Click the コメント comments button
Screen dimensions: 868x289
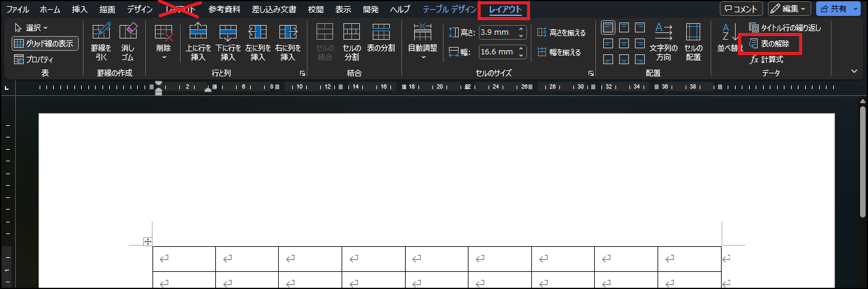coord(742,9)
